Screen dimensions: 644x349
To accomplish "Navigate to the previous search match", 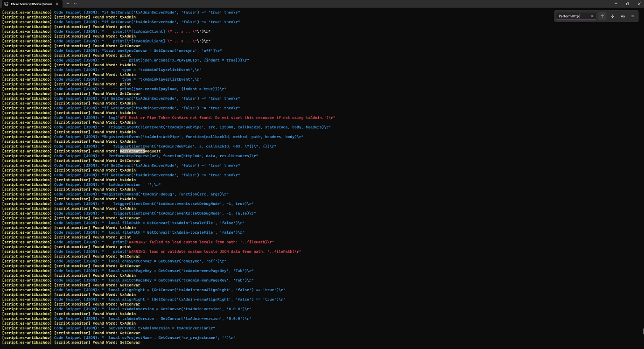I will (x=602, y=16).
